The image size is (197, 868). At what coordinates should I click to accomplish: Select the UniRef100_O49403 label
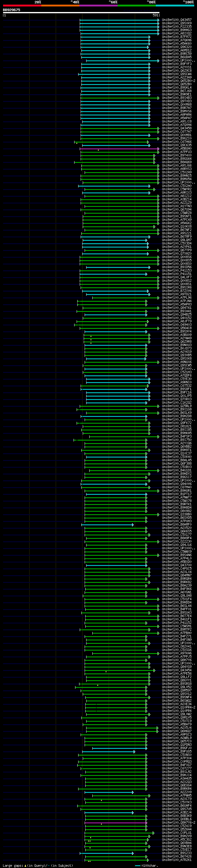pyautogui.click(x=177, y=325)
